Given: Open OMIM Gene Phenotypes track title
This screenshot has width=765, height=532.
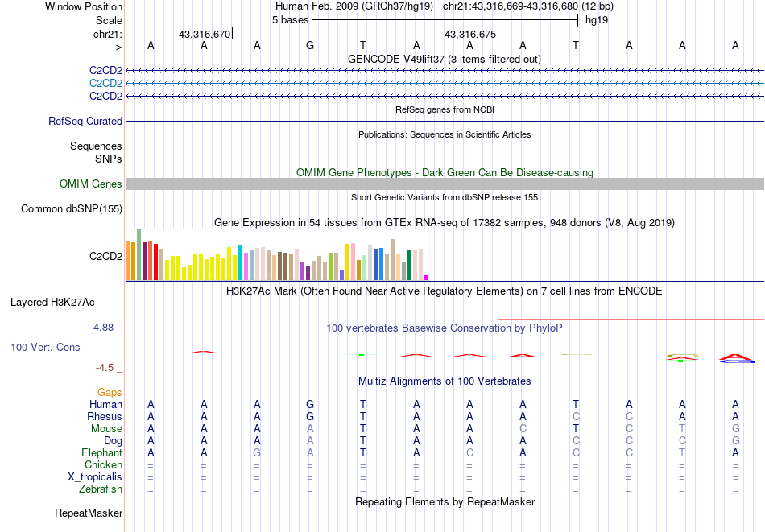Looking at the screenshot, I should point(445,172).
